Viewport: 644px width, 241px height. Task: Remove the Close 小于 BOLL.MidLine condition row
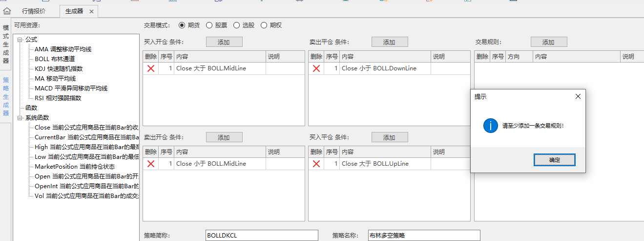click(151, 164)
